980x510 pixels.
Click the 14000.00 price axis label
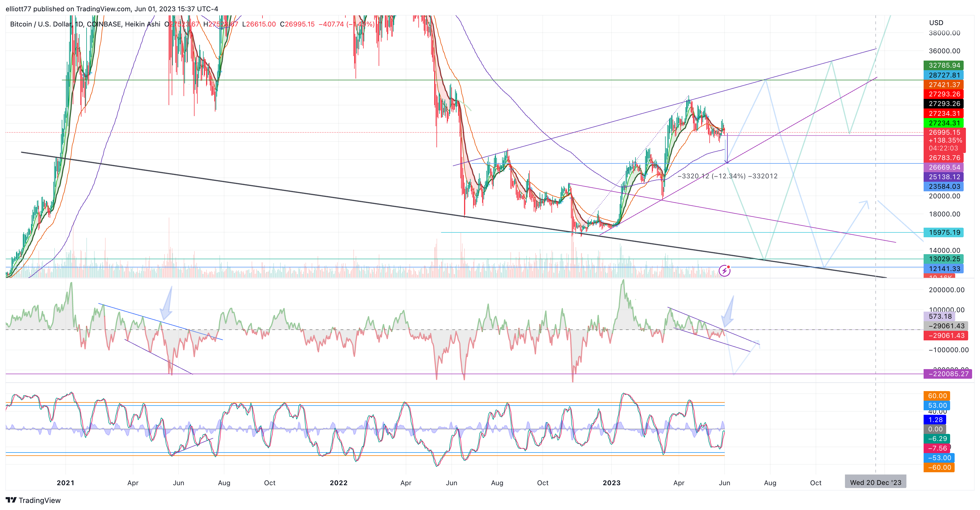(944, 250)
